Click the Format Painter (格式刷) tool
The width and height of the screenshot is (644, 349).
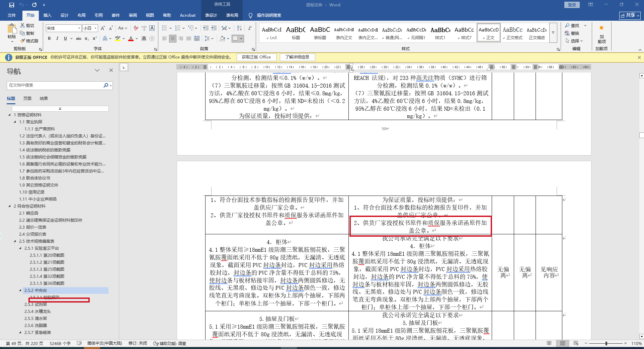pyautogui.click(x=29, y=41)
